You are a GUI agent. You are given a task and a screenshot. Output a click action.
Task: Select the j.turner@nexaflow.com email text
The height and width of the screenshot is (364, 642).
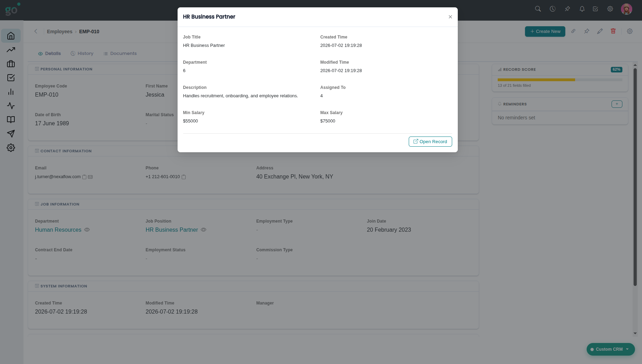(x=58, y=177)
